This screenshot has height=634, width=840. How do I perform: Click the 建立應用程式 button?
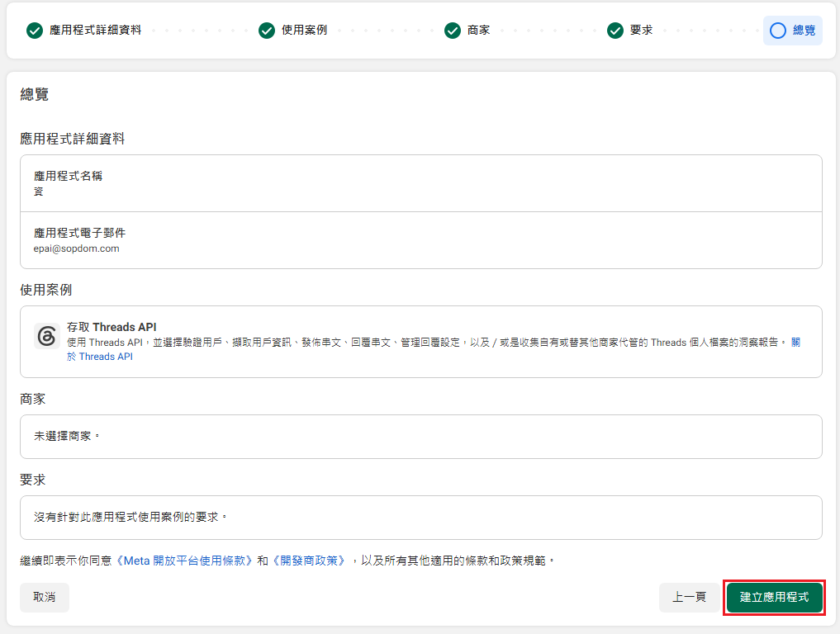774,597
